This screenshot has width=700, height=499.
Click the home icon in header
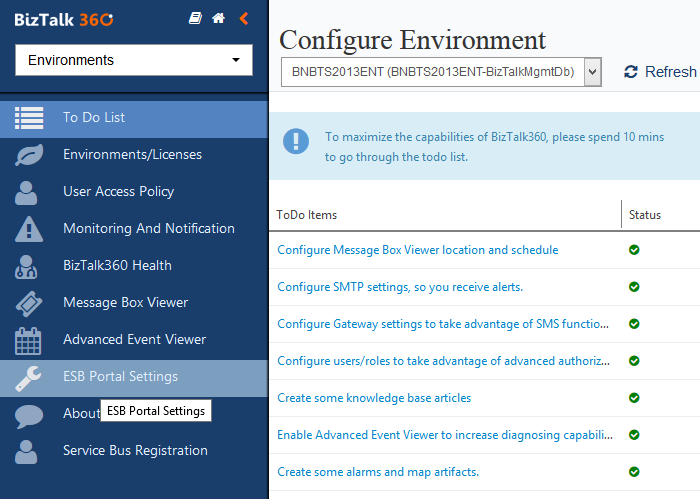pos(218,19)
